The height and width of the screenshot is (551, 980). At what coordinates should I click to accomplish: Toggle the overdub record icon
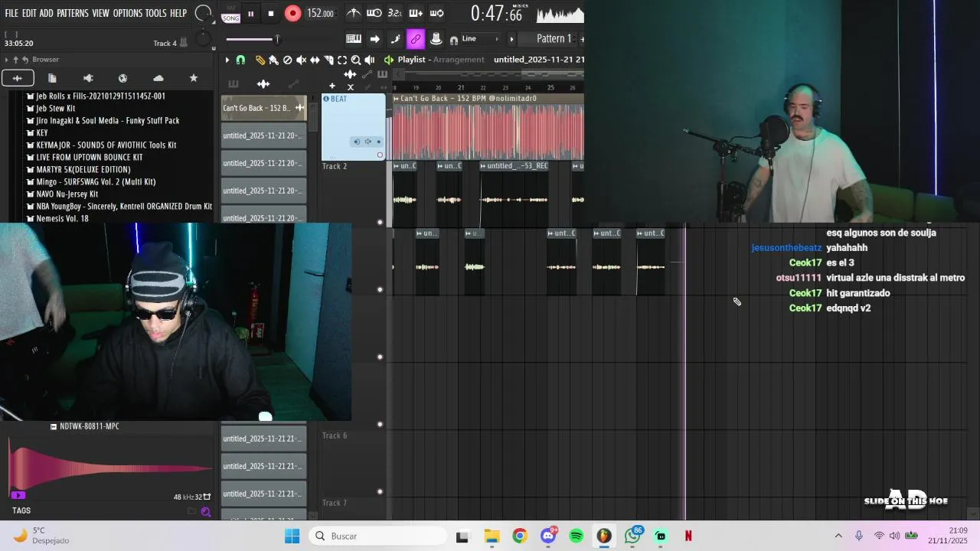click(416, 13)
